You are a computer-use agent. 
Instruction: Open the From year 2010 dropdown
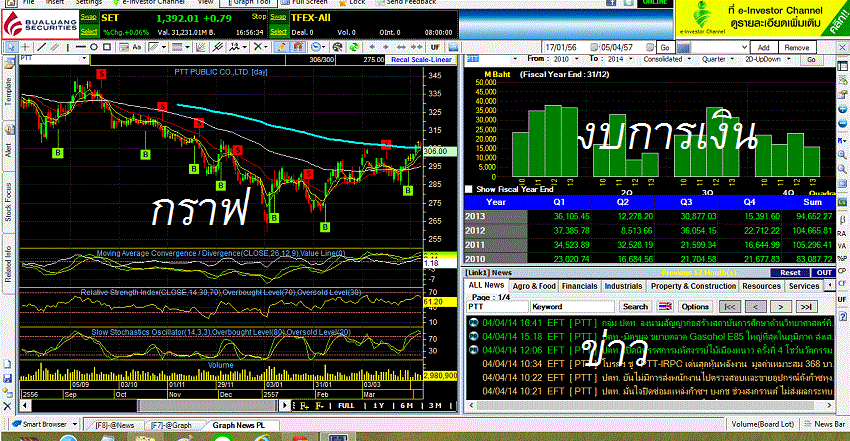click(576, 59)
